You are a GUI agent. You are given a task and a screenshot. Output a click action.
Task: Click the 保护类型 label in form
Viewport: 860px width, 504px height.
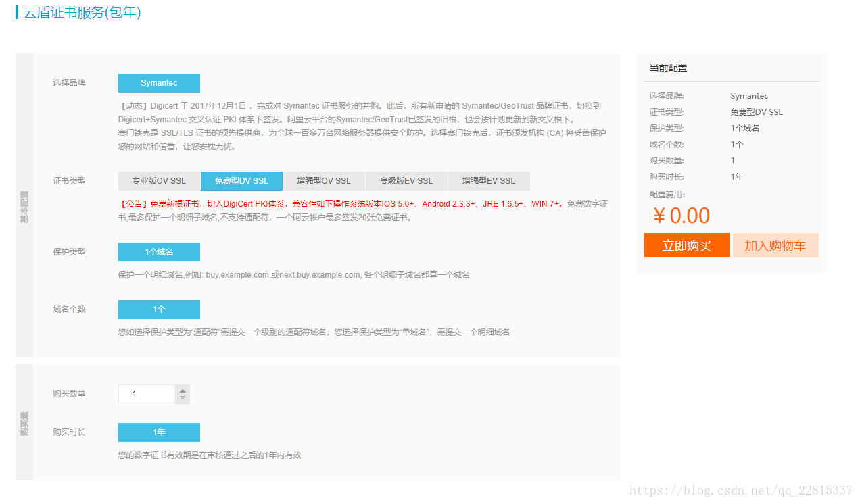tap(69, 252)
